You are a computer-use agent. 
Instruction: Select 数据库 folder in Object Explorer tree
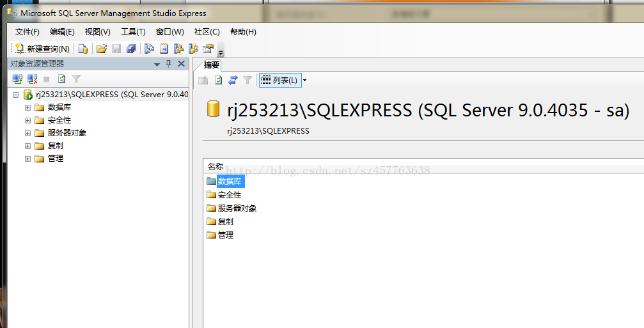(x=59, y=107)
